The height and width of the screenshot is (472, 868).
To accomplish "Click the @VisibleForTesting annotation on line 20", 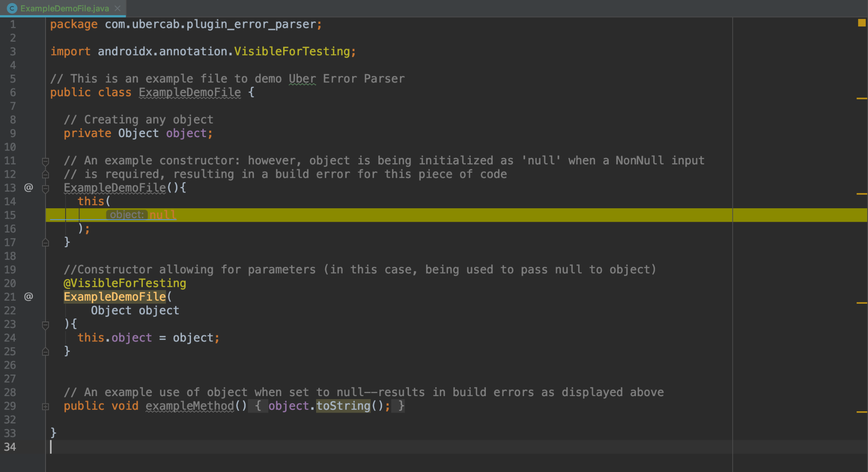I will point(125,283).
